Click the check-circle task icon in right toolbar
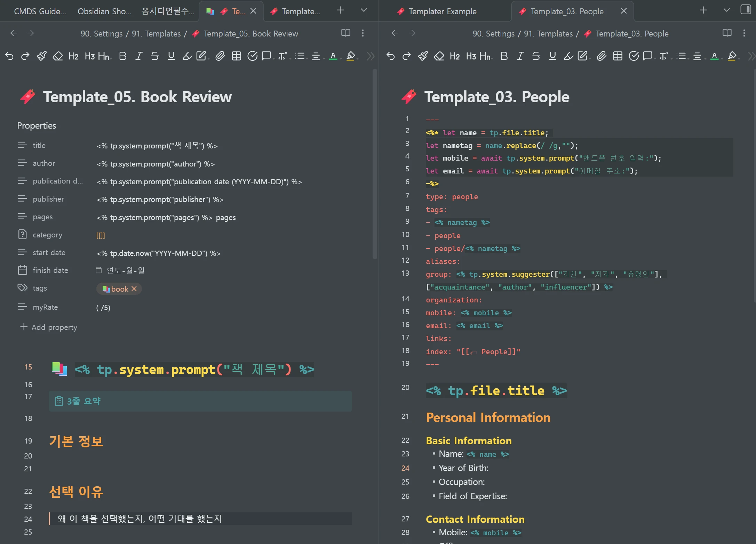The height and width of the screenshot is (544, 756). point(634,56)
